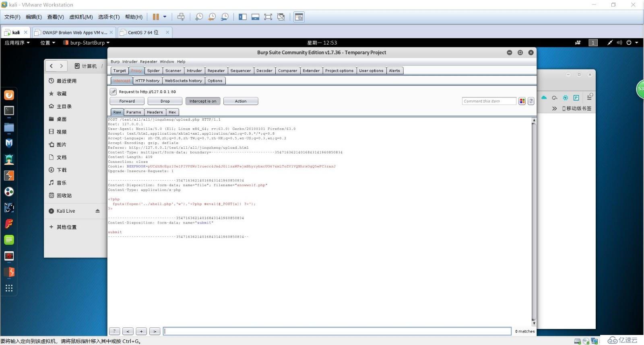Image resolution: width=644 pixels, height=345 pixels.
Task: Click next match '>' search button
Action: 155,331
